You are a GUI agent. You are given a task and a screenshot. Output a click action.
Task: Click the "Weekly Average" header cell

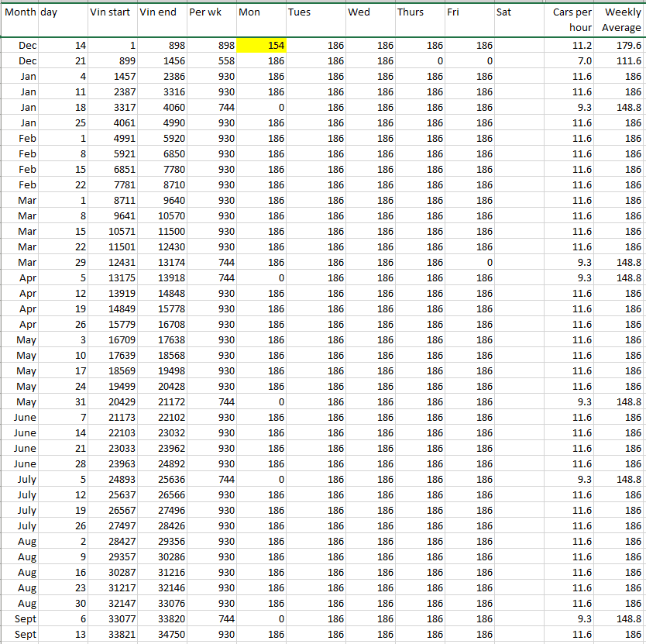621,20
